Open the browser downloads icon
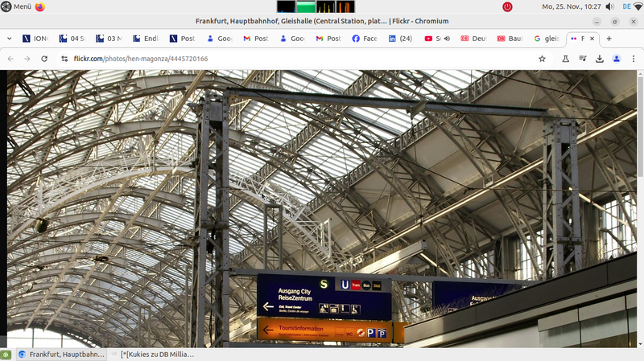 click(x=600, y=59)
